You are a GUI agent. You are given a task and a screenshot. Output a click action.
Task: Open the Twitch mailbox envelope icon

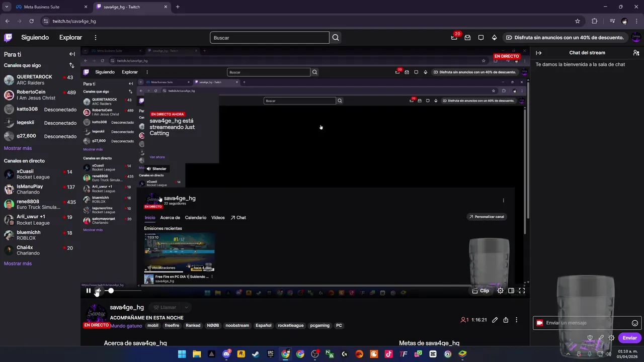467,38
